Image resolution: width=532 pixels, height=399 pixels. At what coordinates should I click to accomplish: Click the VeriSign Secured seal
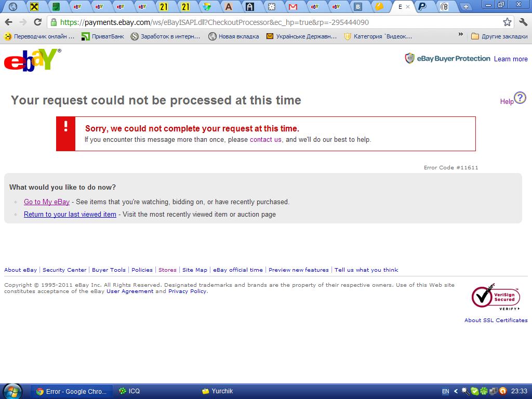(496, 297)
